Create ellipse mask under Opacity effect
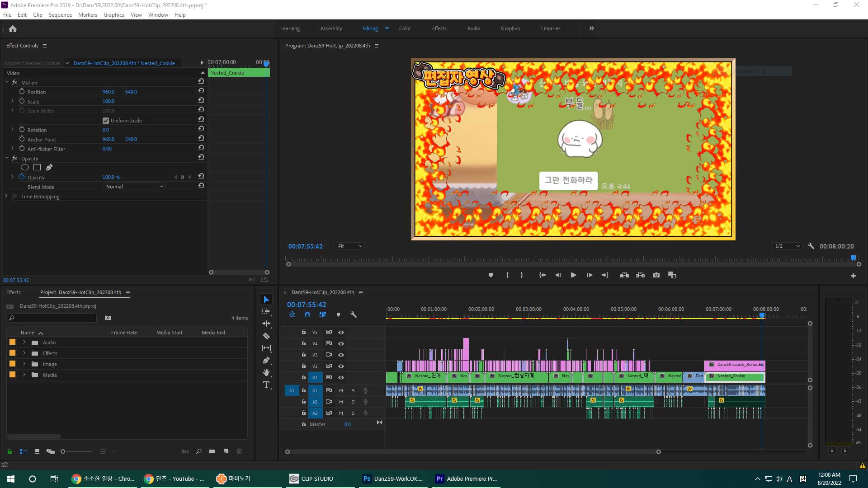868x488 pixels. click(25, 167)
